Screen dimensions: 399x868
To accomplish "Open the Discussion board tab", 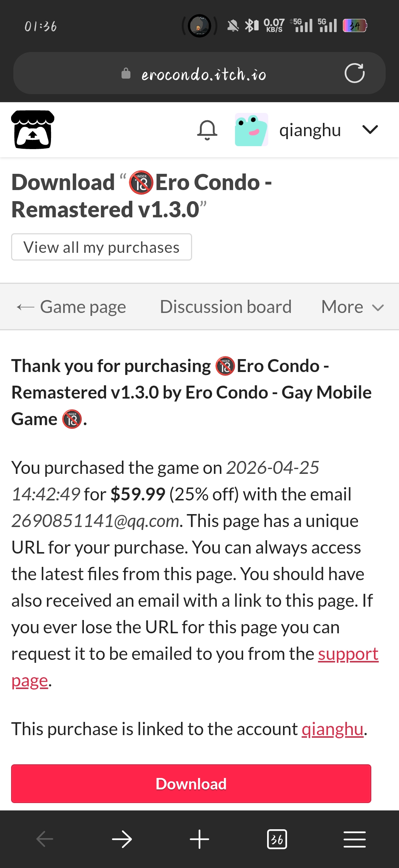I will 226,307.
